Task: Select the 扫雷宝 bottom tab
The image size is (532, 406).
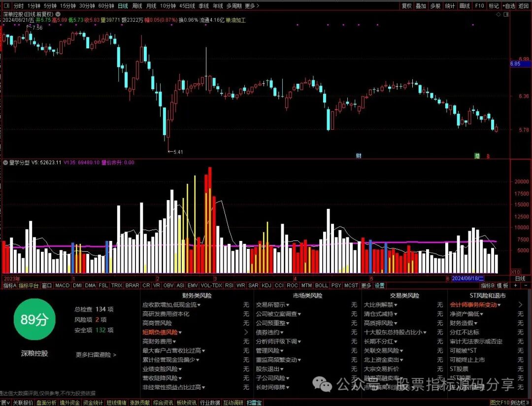Action: click(254, 403)
